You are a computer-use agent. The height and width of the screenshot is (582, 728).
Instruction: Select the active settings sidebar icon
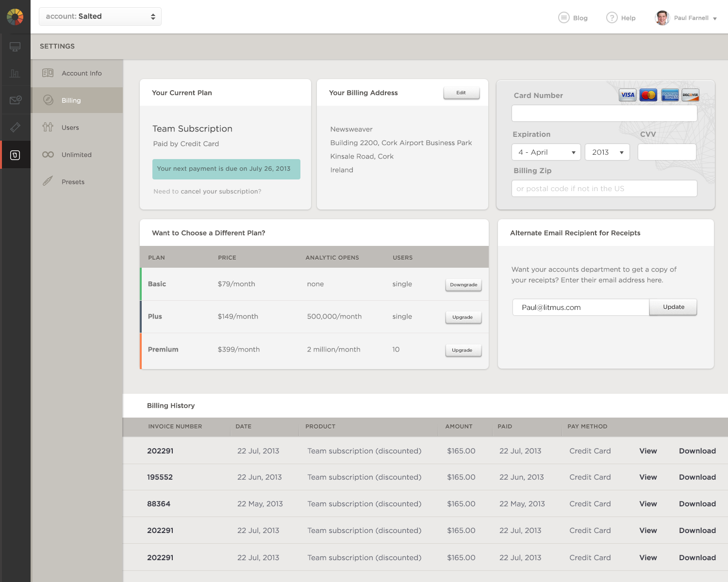[15, 155]
